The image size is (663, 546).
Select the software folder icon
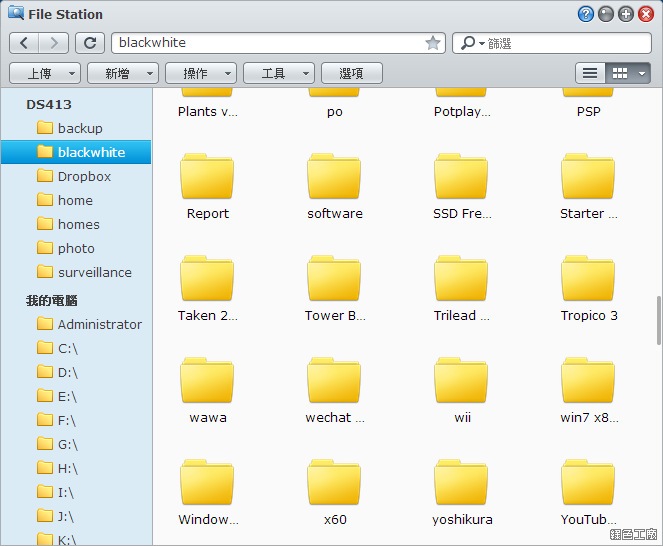(x=334, y=176)
